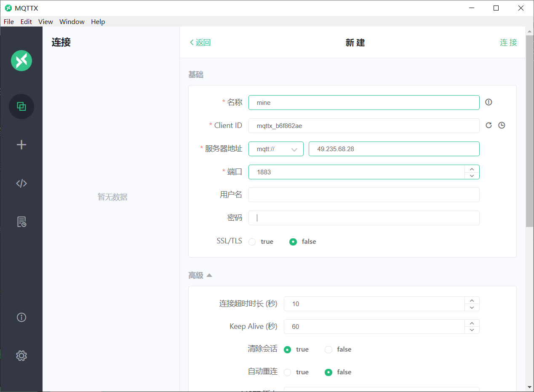Click the 暂无数据 empty list text
The image size is (534, 392).
(112, 197)
